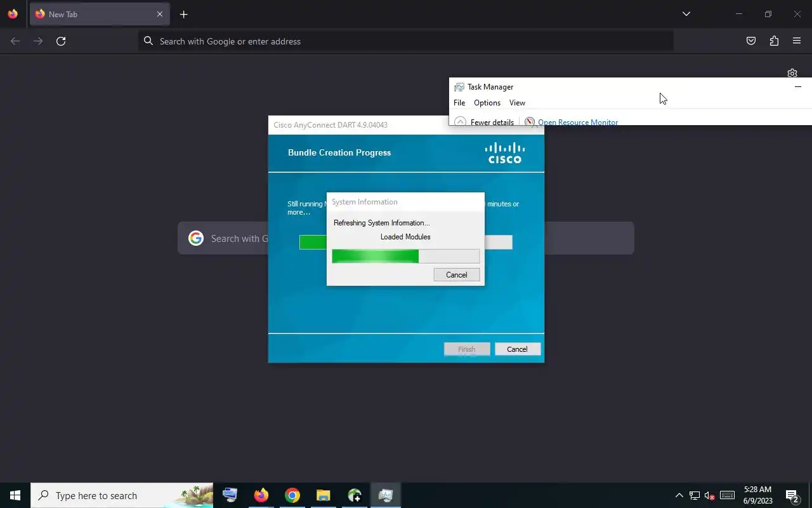
Task: Click the System Information green progress bar
Action: pyautogui.click(x=406, y=256)
